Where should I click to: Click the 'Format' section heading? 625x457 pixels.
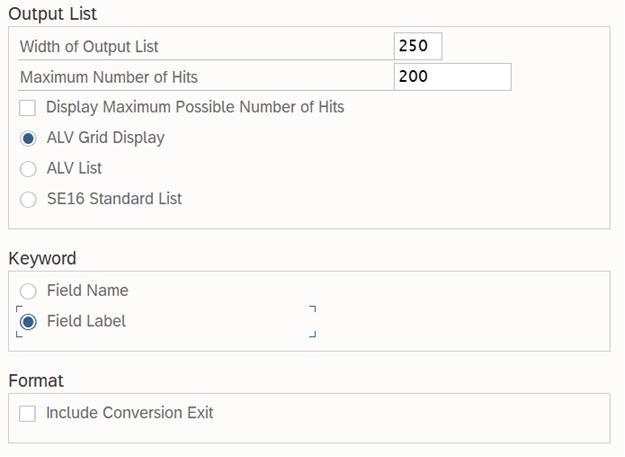[36, 380]
